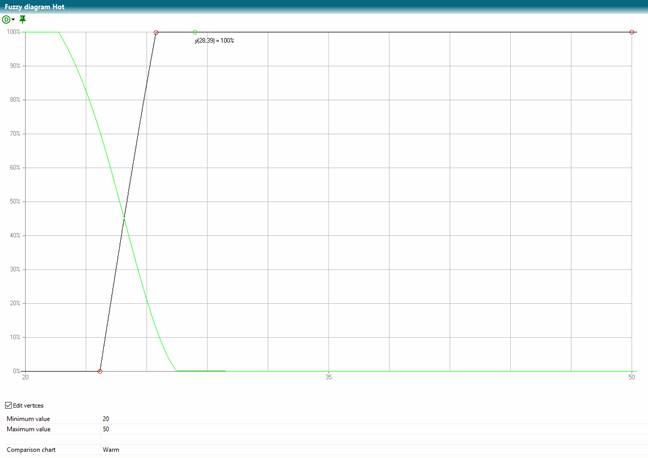
Task: Select the red vertex at 0% on curve
Action: [100, 371]
